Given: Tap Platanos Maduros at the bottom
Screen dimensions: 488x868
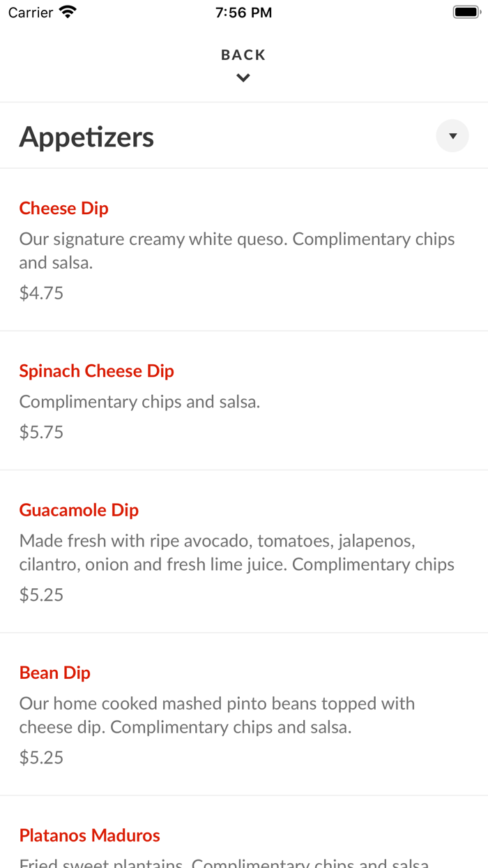Looking at the screenshot, I should pyautogui.click(x=89, y=835).
